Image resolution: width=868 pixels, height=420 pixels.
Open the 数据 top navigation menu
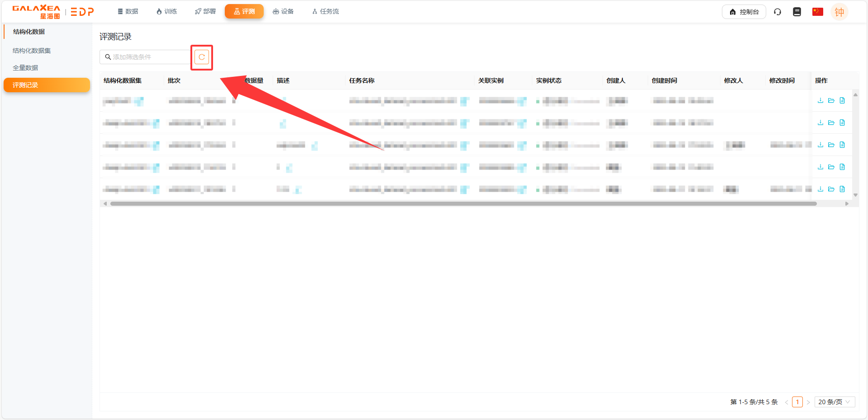click(128, 11)
